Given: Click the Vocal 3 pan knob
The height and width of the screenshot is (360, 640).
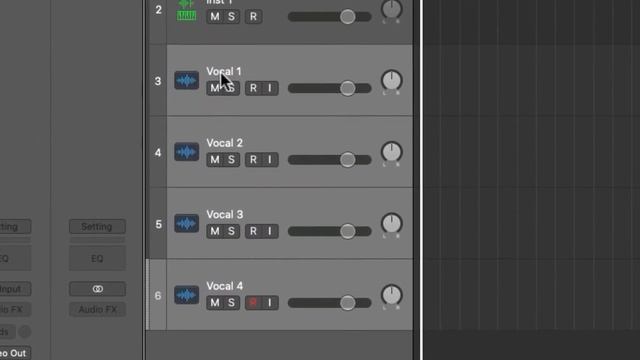Looking at the screenshot, I should [x=391, y=224].
